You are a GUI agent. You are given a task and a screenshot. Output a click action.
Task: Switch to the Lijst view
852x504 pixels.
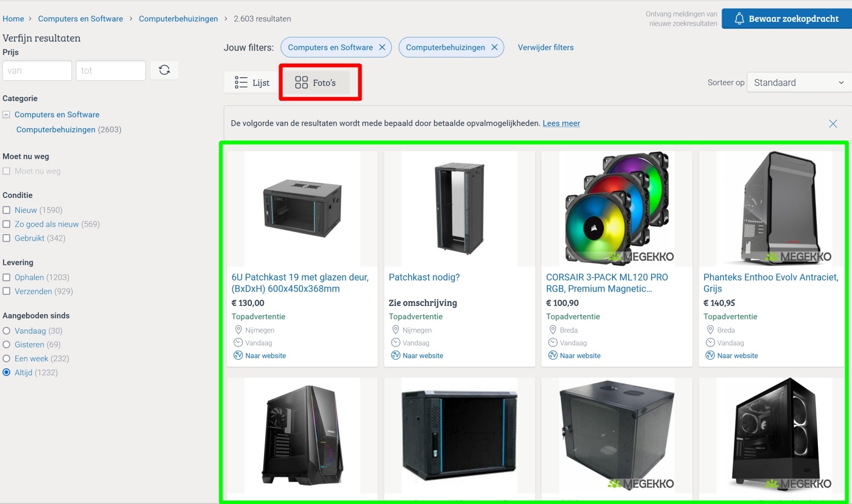tap(252, 82)
